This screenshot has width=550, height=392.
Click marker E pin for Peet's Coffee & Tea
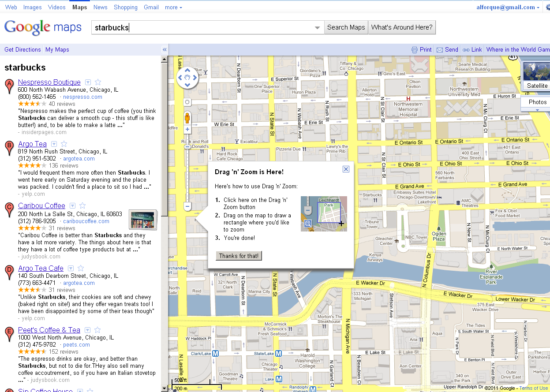tap(9, 334)
